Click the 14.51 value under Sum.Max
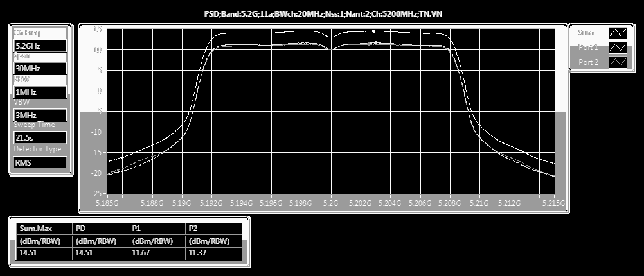This screenshot has width=644, height=276. [28, 253]
